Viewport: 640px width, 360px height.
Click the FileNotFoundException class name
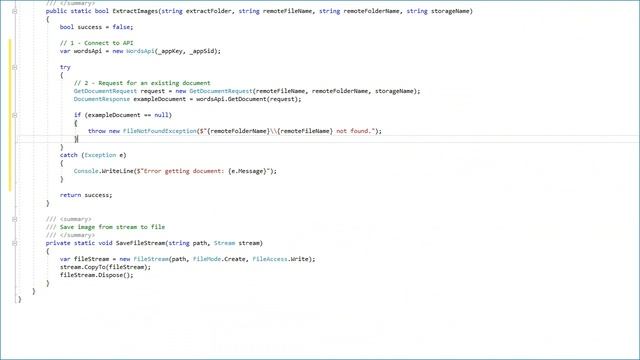(x=160, y=131)
